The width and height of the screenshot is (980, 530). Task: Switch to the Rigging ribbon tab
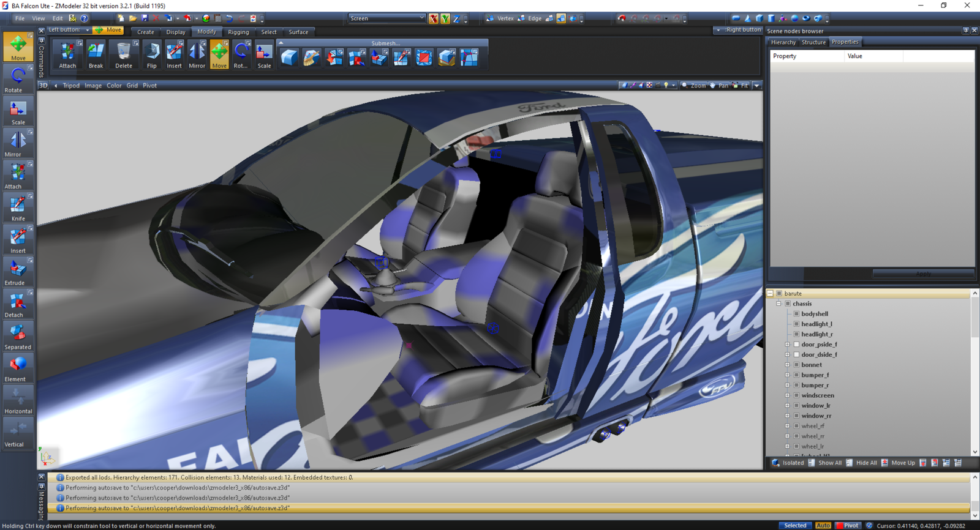[x=238, y=32]
